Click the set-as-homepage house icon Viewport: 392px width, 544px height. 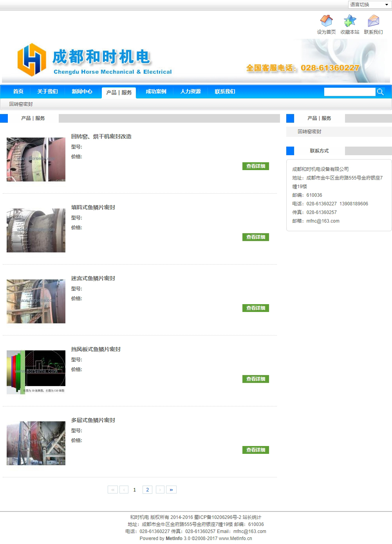[x=326, y=21]
